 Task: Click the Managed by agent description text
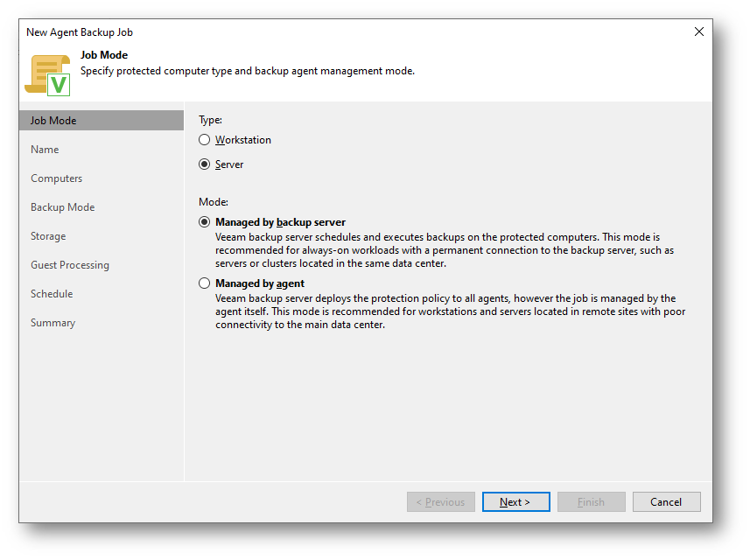445,311
